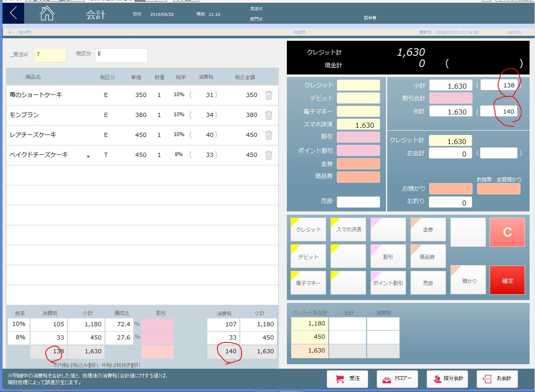The width and height of the screenshot is (535, 392).
Task: Click the blank key right of 金券
Action: [468, 232]
